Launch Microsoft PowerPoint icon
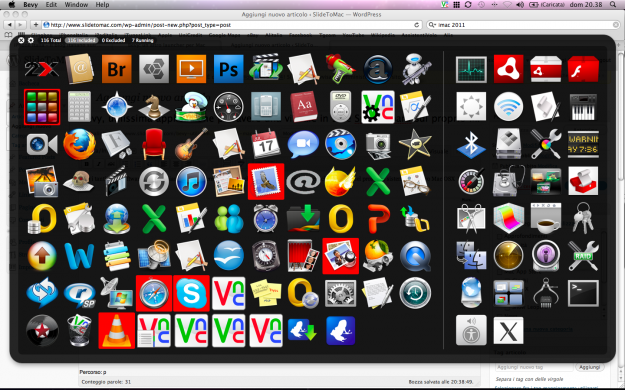625x390 pixels. click(x=378, y=219)
